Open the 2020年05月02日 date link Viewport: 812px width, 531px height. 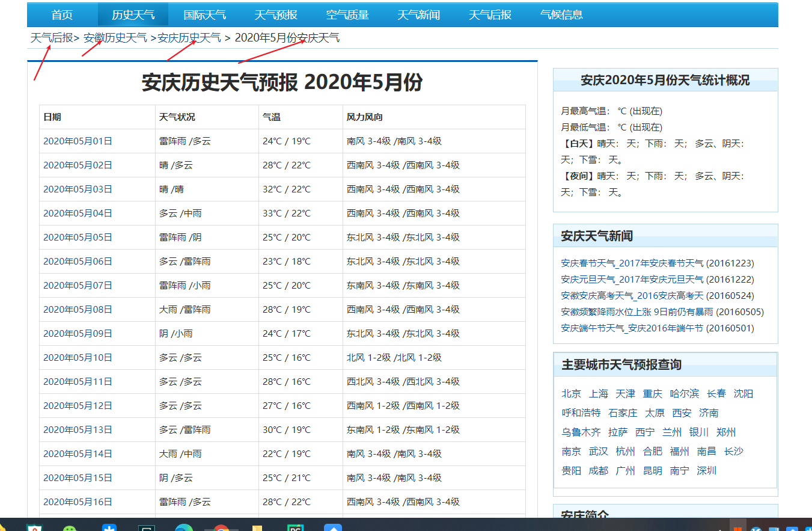point(78,165)
